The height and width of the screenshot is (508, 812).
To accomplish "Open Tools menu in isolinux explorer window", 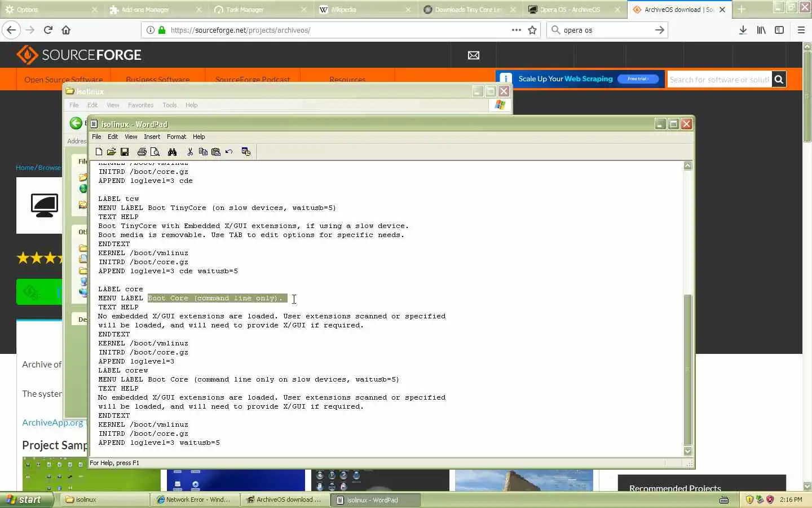I will pos(169,105).
